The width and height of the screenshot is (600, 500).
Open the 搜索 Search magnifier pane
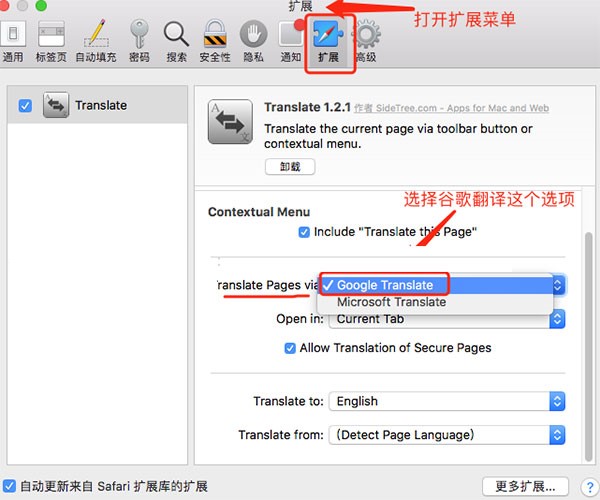click(x=176, y=41)
